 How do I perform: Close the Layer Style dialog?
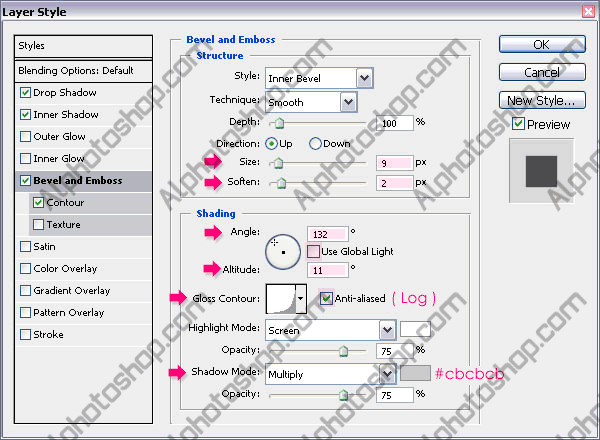(x=589, y=11)
